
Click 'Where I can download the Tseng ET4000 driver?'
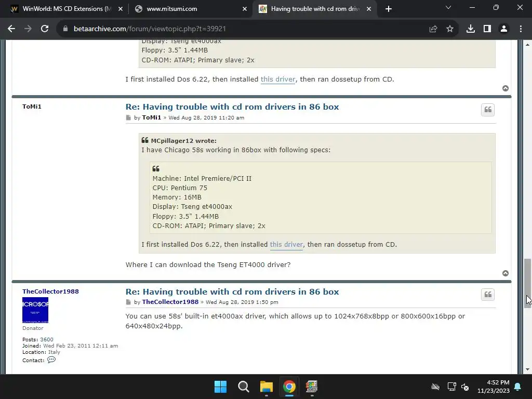pyautogui.click(x=208, y=264)
